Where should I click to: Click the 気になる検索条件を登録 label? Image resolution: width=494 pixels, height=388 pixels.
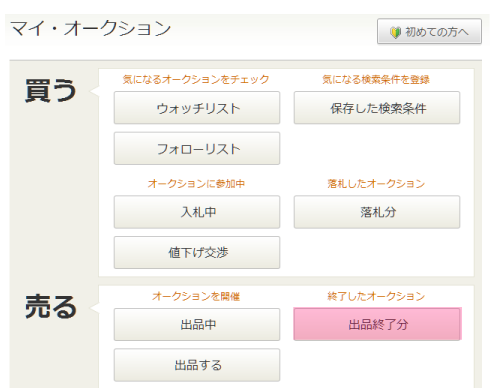coord(376,80)
